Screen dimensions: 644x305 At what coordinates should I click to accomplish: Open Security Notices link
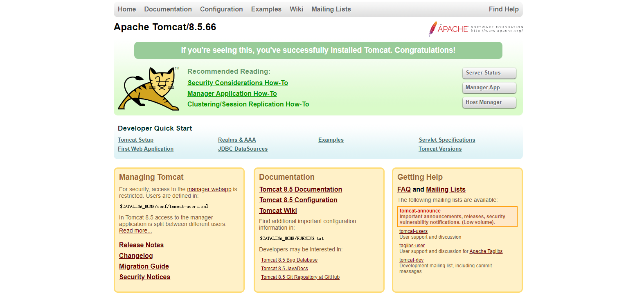(145, 277)
